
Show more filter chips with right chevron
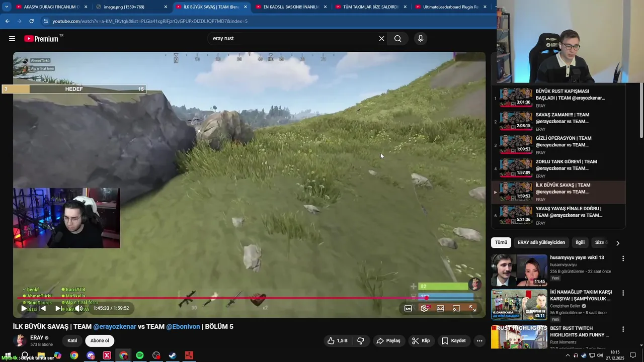[618, 243]
